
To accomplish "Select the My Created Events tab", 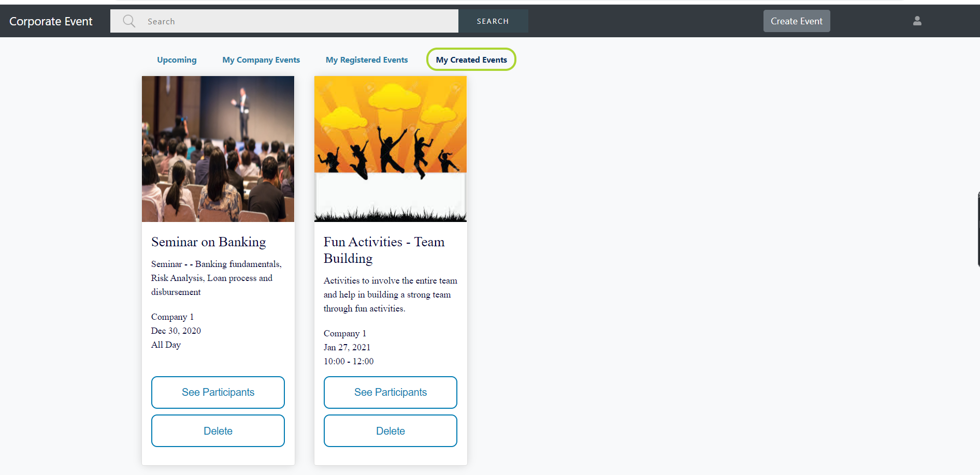I will pos(471,60).
